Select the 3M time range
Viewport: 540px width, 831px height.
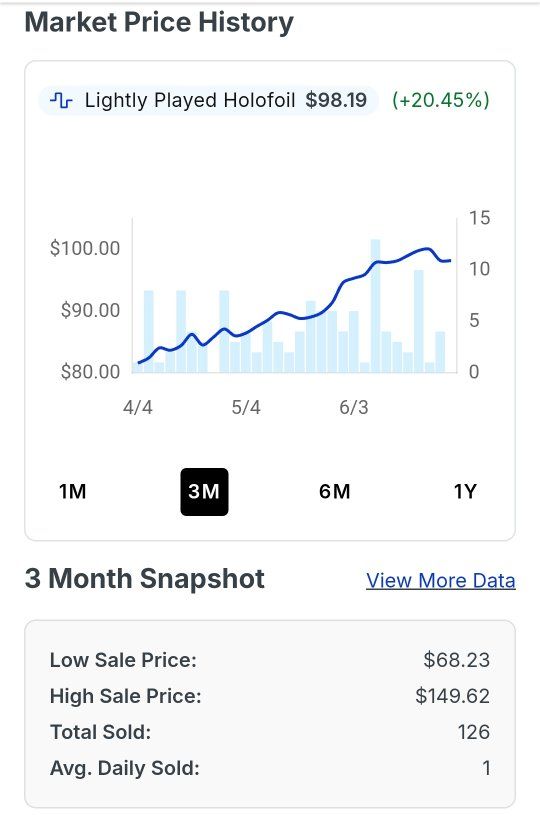click(x=204, y=492)
